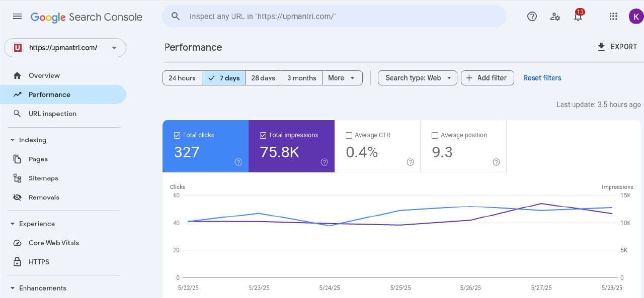Select the 7 days date range
Screen dimensions: 644x298
pyautogui.click(x=224, y=78)
